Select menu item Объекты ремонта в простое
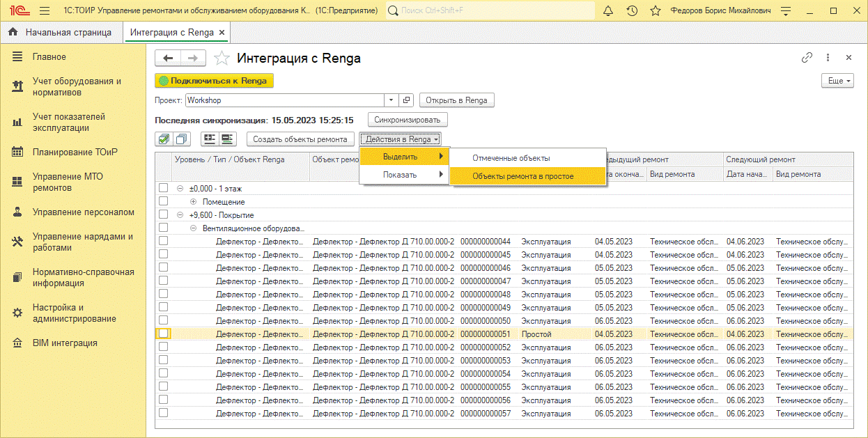 point(522,176)
